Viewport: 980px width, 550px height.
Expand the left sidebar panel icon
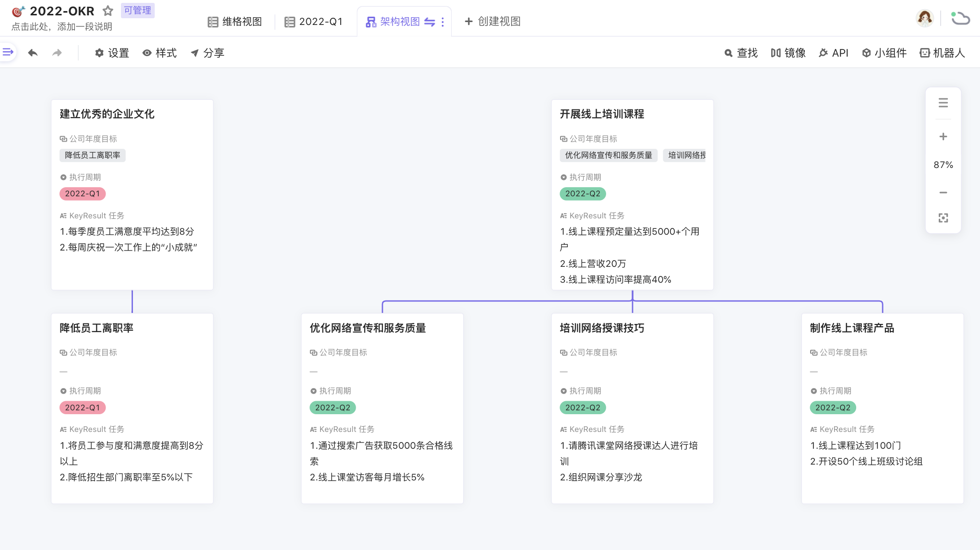[x=8, y=52]
